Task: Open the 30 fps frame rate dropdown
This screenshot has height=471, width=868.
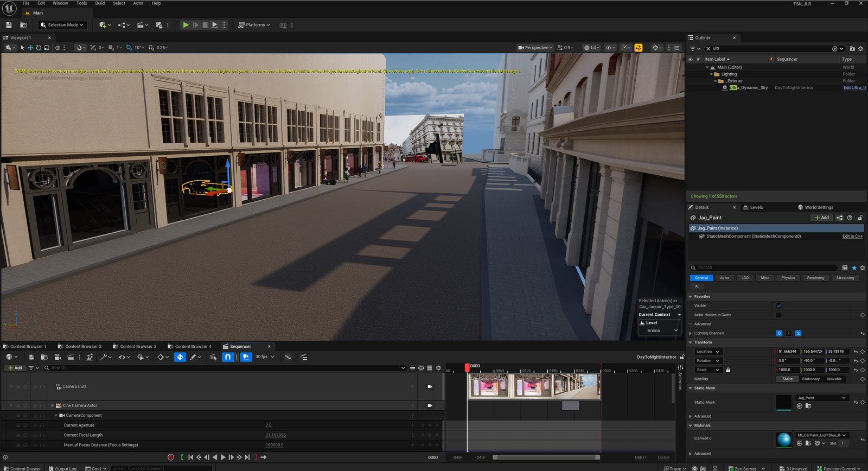Action: (265, 357)
